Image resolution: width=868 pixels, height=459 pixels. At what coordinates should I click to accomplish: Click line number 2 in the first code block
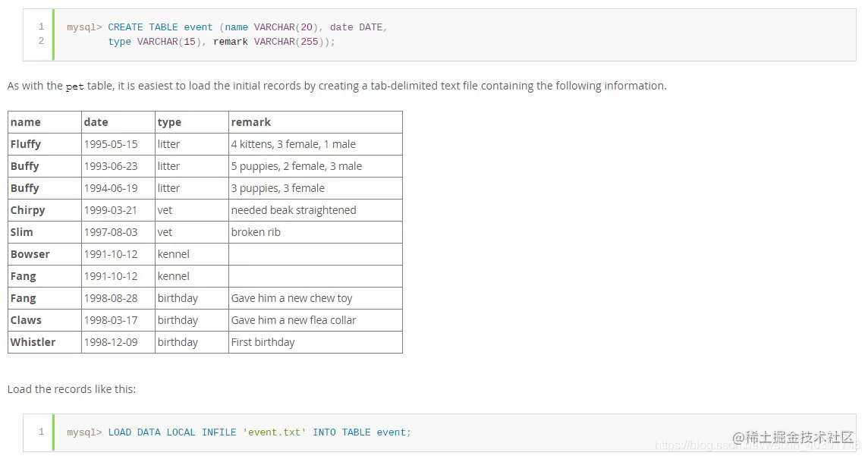(x=41, y=41)
